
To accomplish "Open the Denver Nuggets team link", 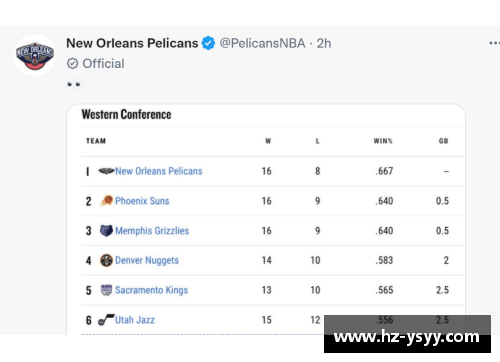I will pos(147,260).
